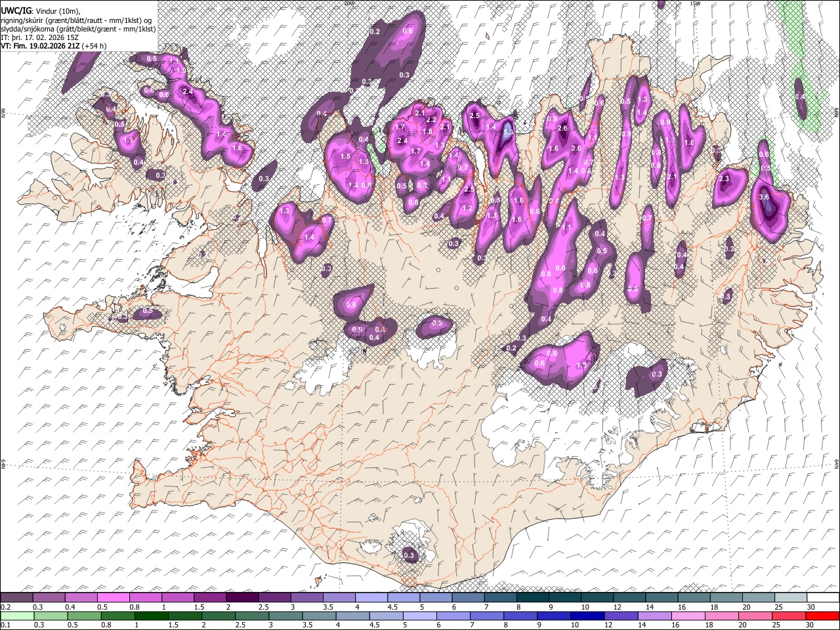Click the 2.0 precipitation value on the map
This screenshot has height=630, width=840.
[x=576, y=149]
